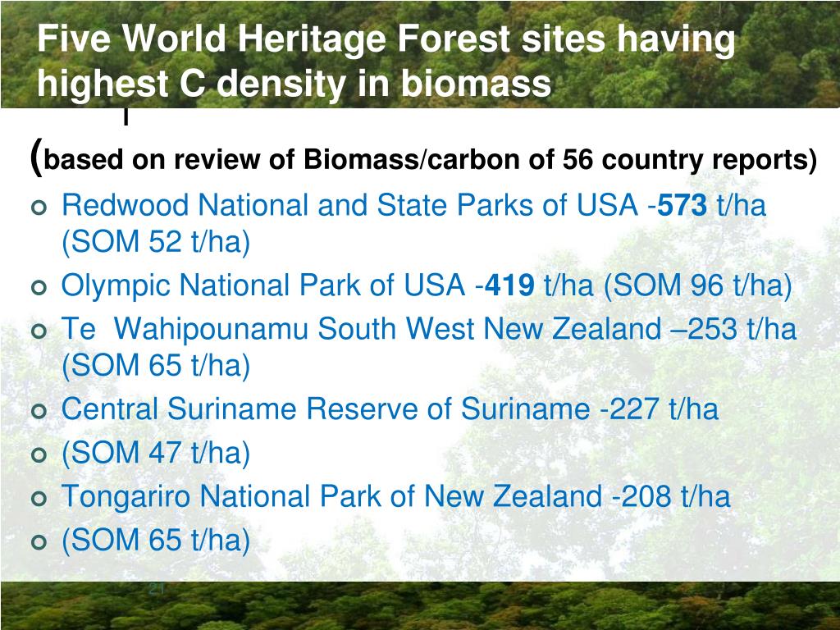Viewport: 840px width, 630px height.
Task: Click the bold value '573'
Action: point(682,205)
